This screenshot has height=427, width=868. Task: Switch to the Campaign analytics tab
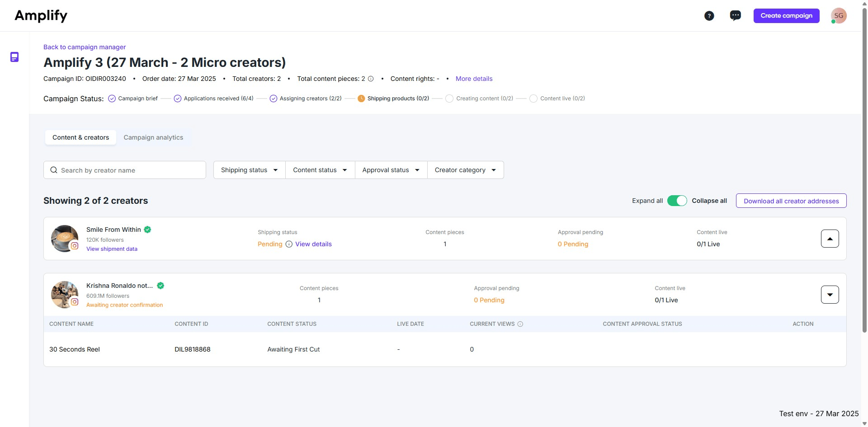point(153,137)
